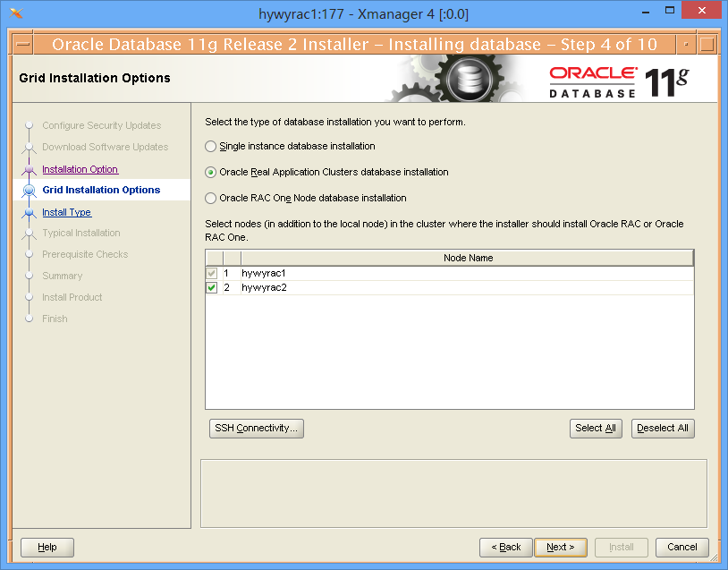Maximize the Xmanager window
Viewport: 728px width, 570px height.
click(670, 10)
